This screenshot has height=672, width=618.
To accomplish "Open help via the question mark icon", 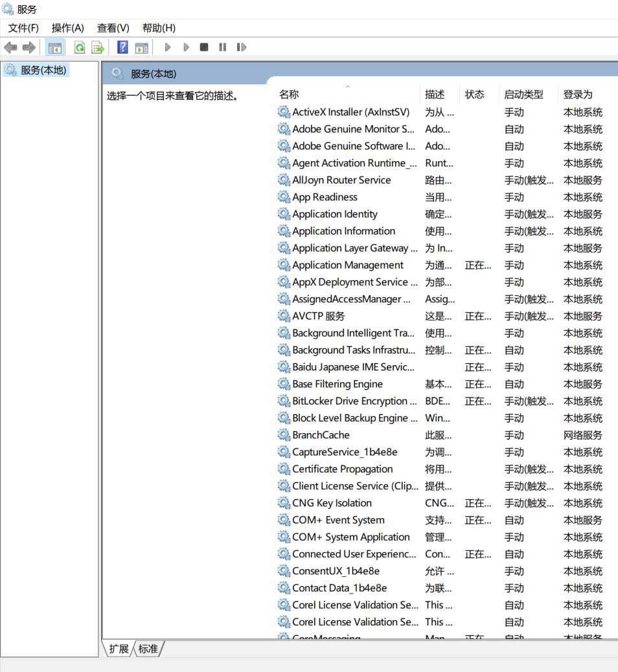I will click(122, 47).
